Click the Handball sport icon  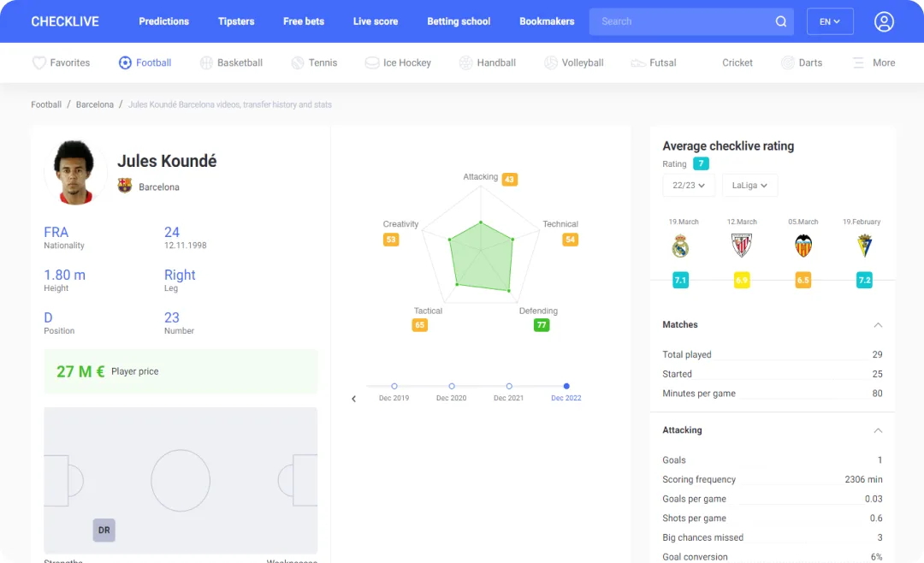pyautogui.click(x=465, y=62)
